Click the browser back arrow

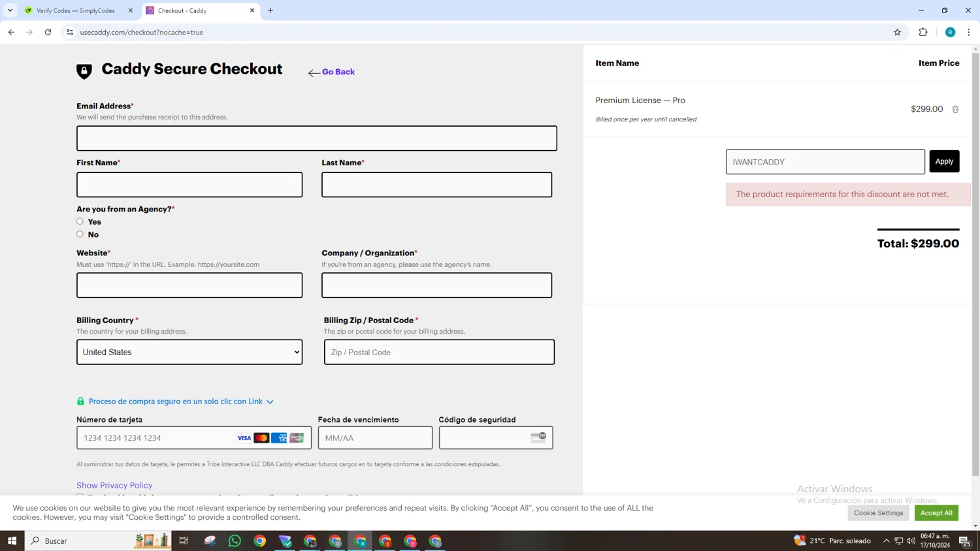[11, 32]
